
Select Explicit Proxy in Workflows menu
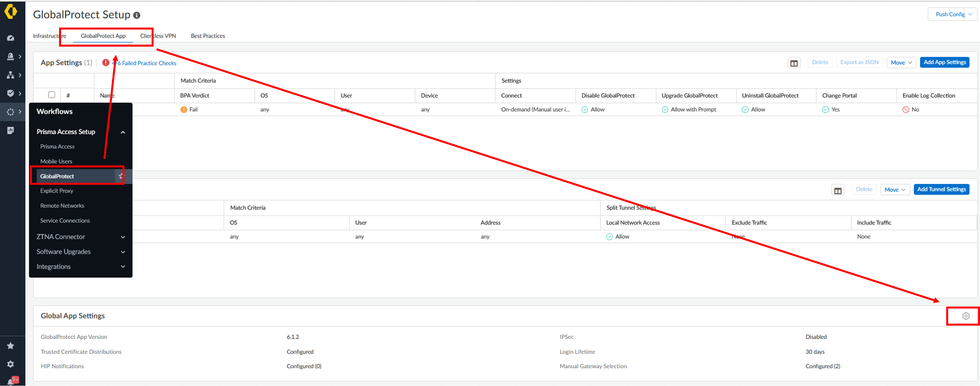coord(57,191)
